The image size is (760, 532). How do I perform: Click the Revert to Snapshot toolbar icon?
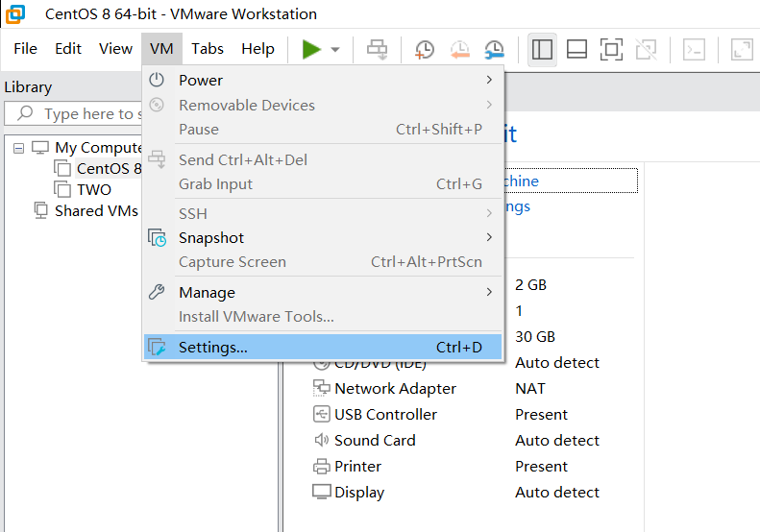(x=459, y=49)
